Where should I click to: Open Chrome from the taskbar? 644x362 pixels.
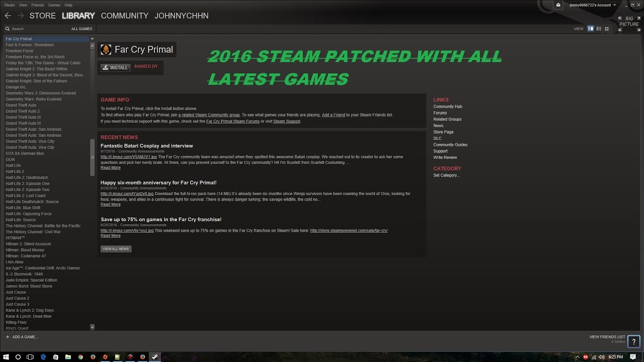pos(80,357)
